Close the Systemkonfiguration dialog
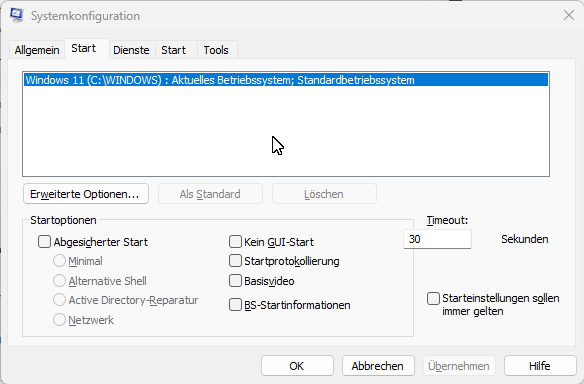 569,15
